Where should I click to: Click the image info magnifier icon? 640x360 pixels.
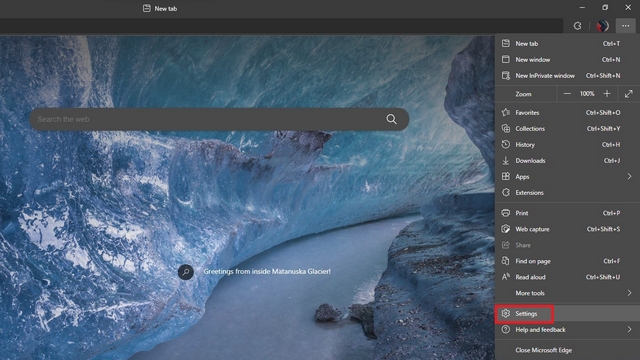(x=186, y=272)
